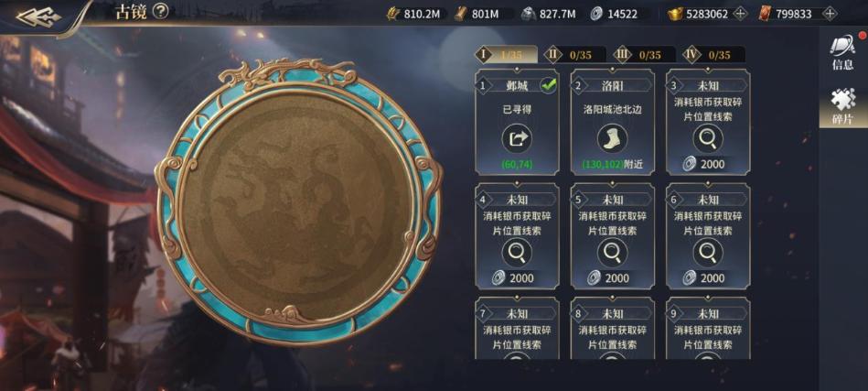
Task: Click magnifier icon on fragment 5
Action: [612, 253]
